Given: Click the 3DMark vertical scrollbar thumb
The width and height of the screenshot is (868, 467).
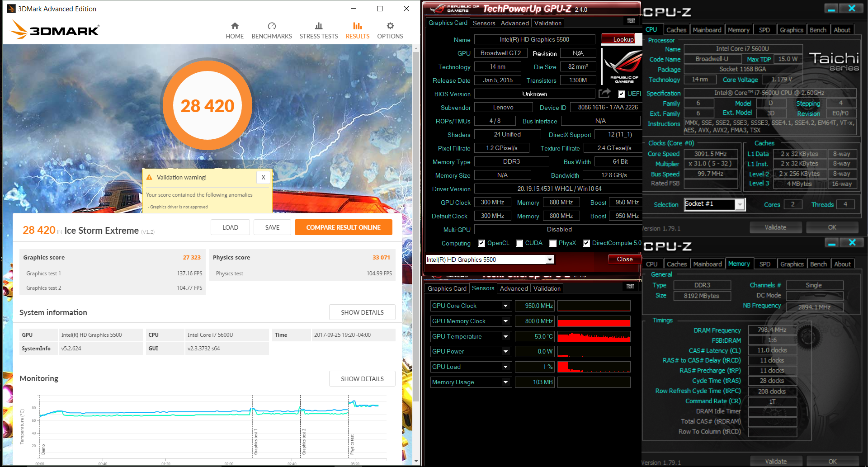Looking at the screenshot, I should [x=416, y=226].
